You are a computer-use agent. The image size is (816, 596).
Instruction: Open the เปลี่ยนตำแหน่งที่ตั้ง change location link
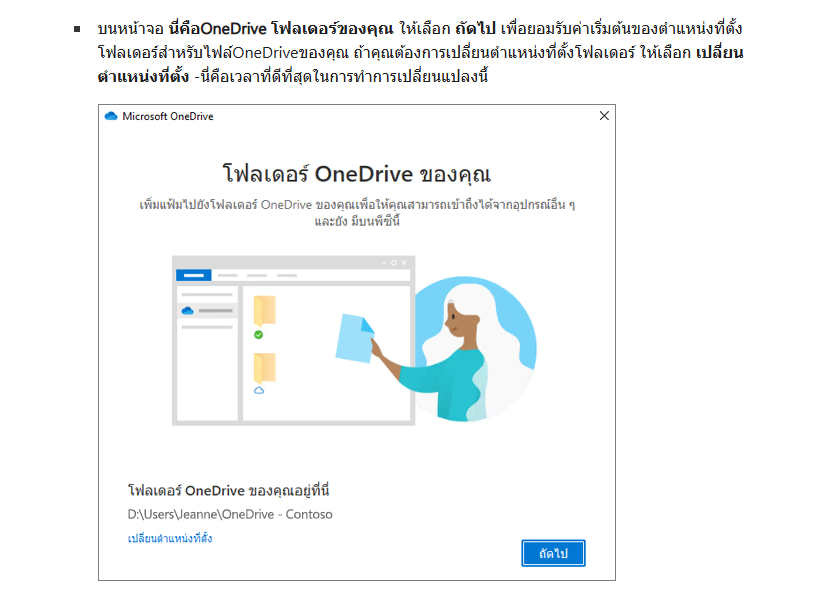click(x=169, y=539)
